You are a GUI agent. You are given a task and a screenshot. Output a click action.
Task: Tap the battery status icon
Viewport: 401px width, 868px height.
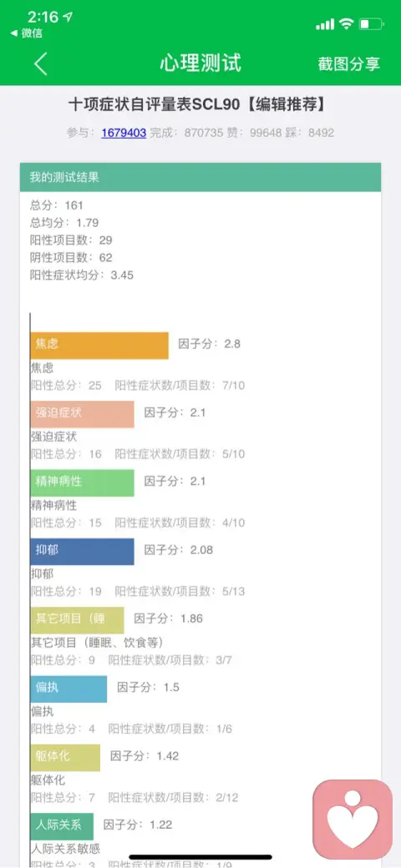click(x=371, y=24)
